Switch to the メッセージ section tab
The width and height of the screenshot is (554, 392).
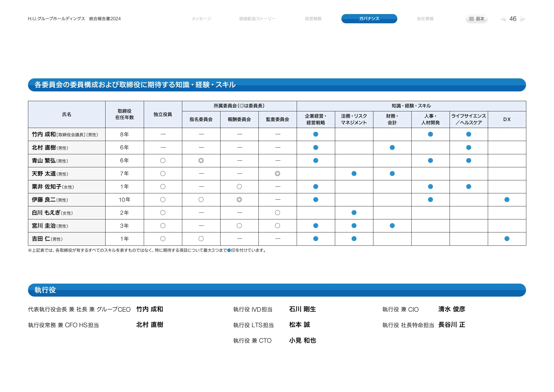tap(201, 19)
